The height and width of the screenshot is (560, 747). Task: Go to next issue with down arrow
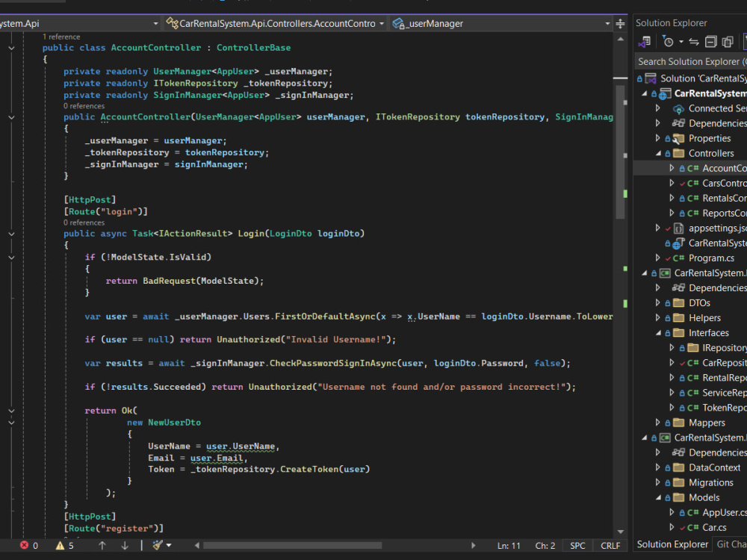click(124, 545)
